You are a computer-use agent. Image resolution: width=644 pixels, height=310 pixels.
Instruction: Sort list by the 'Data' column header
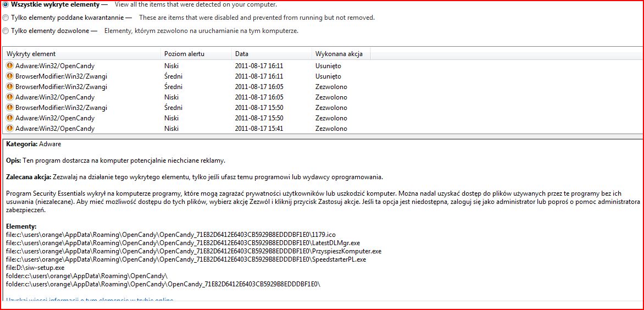pos(271,54)
